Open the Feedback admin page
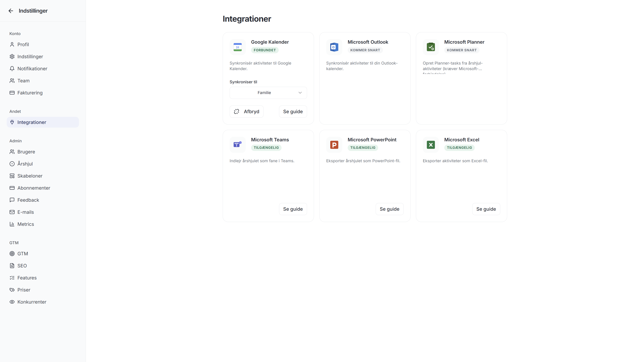The height and width of the screenshot is (362, 644). (43, 200)
